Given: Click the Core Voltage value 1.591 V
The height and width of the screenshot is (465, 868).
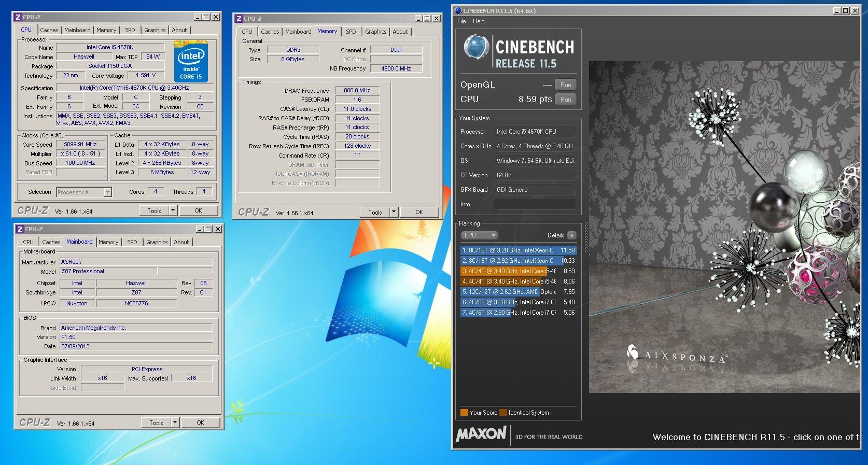Looking at the screenshot, I should click(146, 75).
